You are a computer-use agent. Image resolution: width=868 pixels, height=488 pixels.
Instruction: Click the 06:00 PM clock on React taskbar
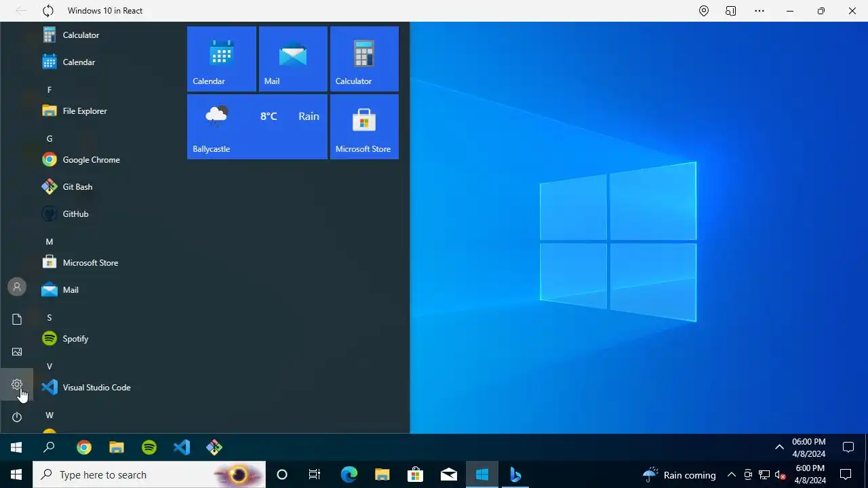[x=809, y=447]
